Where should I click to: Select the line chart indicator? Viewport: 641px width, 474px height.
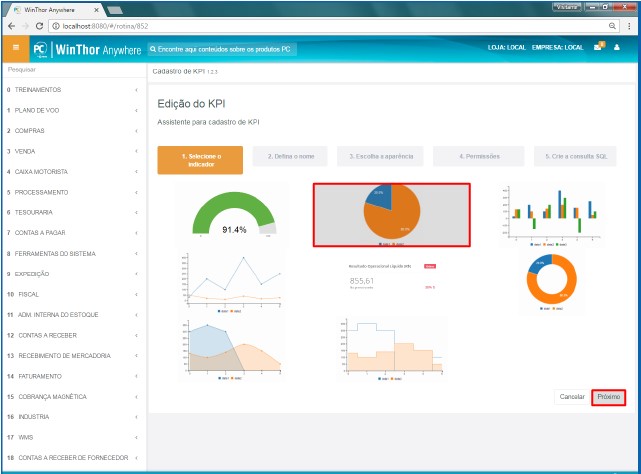click(x=232, y=283)
